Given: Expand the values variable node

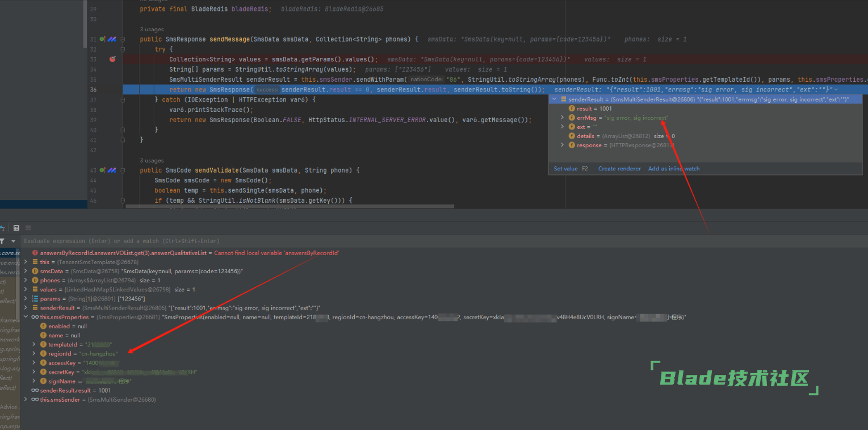Looking at the screenshot, I should (x=26, y=289).
